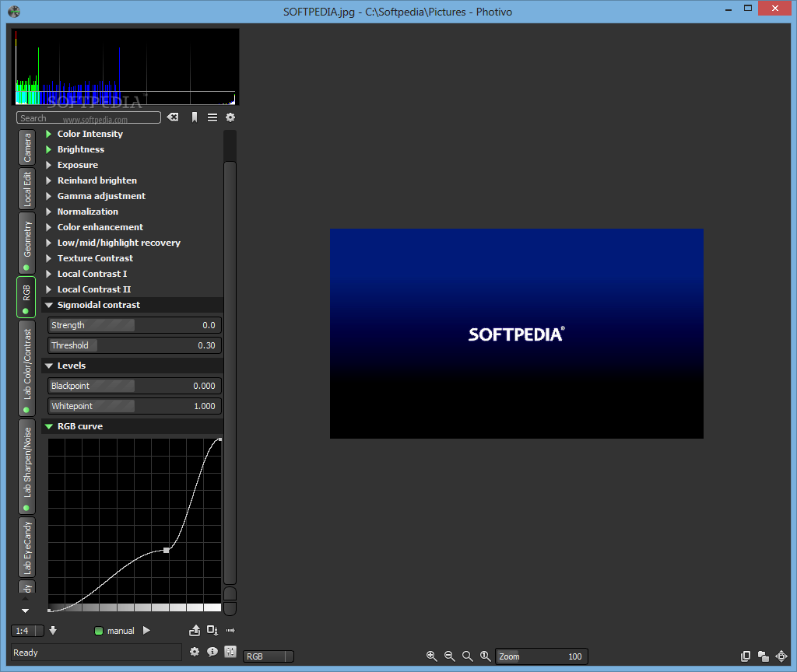The height and width of the screenshot is (672, 797).
Task: Open the gear icon beside Ready status
Action: (x=194, y=652)
